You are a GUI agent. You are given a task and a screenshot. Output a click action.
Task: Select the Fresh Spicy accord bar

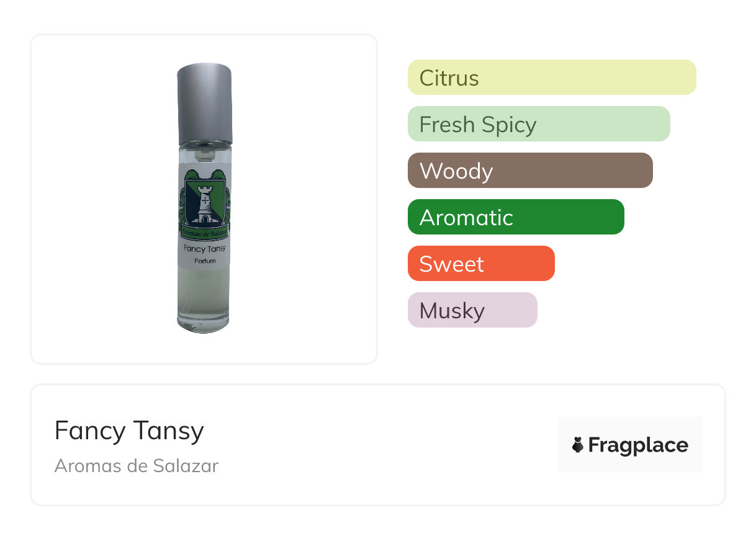538,124
